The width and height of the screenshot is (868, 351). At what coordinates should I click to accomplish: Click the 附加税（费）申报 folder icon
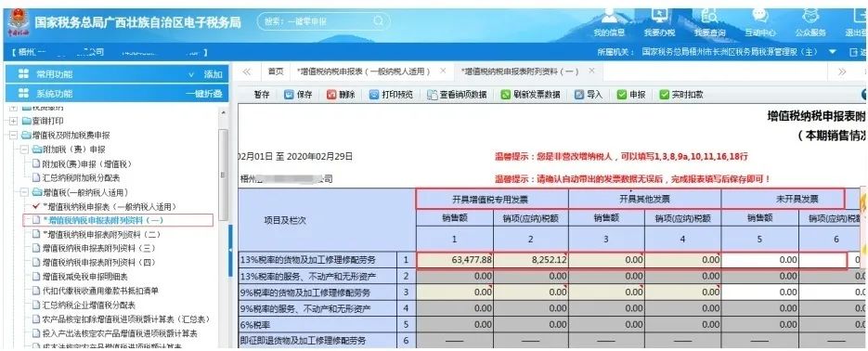pos(37,149)
